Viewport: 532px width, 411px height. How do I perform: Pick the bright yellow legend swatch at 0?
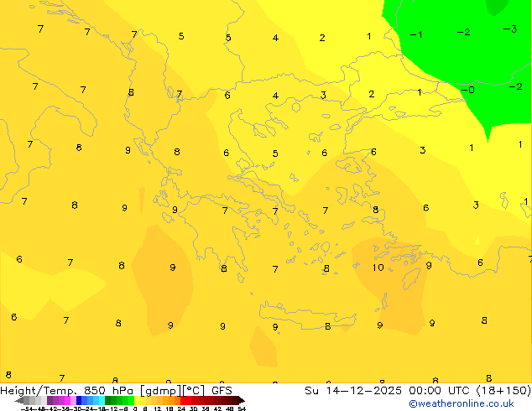pos(137,400)
